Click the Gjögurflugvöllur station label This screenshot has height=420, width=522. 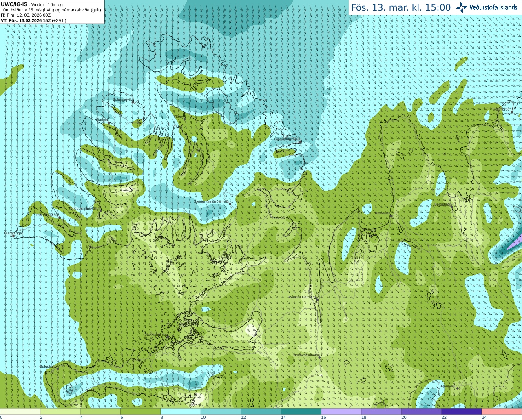287,139
